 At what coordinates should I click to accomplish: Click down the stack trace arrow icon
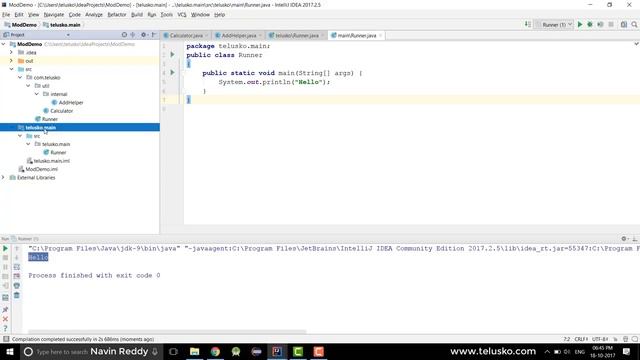click(17, 258)
